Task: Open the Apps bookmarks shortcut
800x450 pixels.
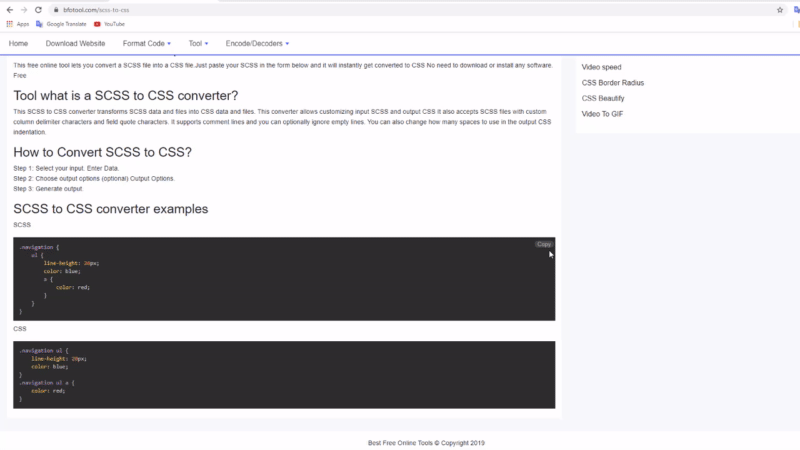Action: click(x=18, y=23)
